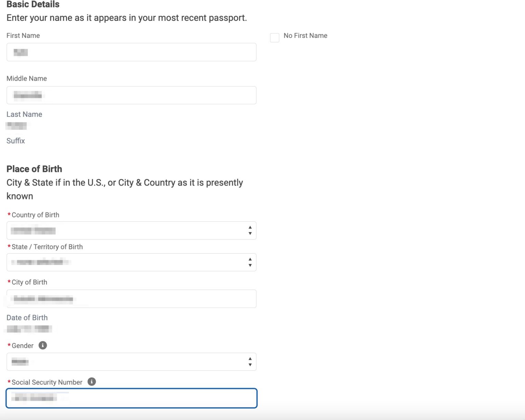Click the Place of Birth heading
Viewport: 525px width, 420px height.
tap(34, 169)
